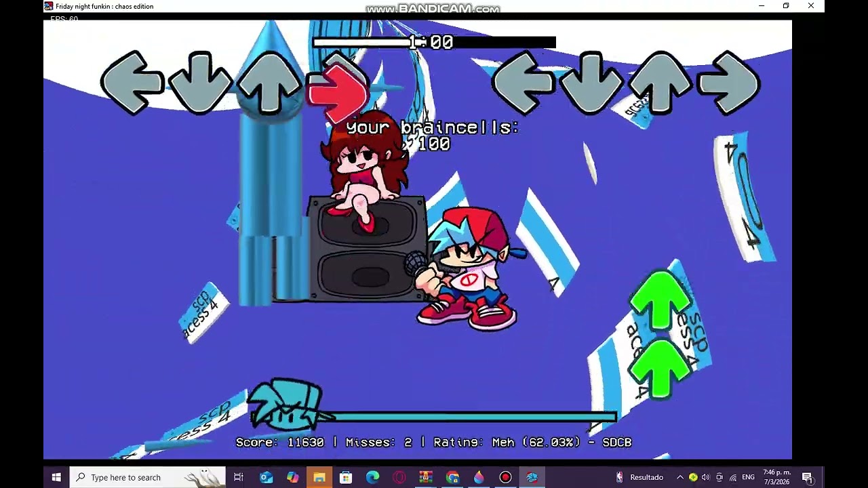Click the 'Rating: Meh (62.03%) - SDCB' text

coord(532,442)
